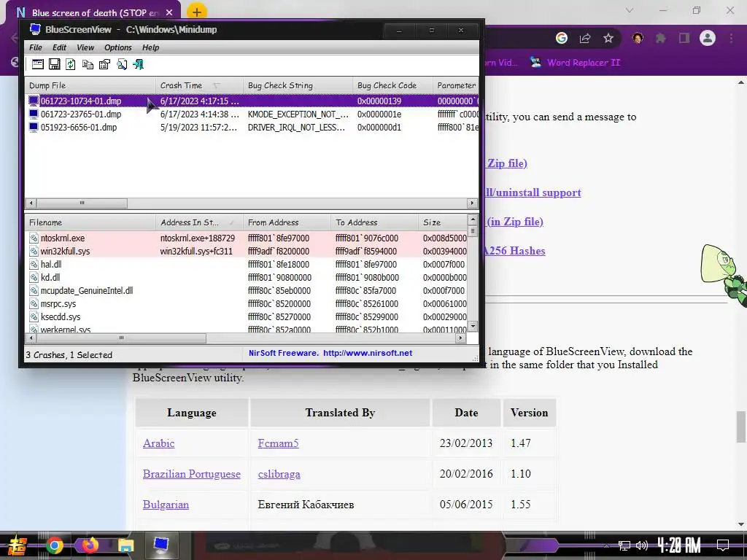The height and width of the screenshot is (560, 747).
Task: Sort by the Crash Time column header
Action: [x=199, y=86]
